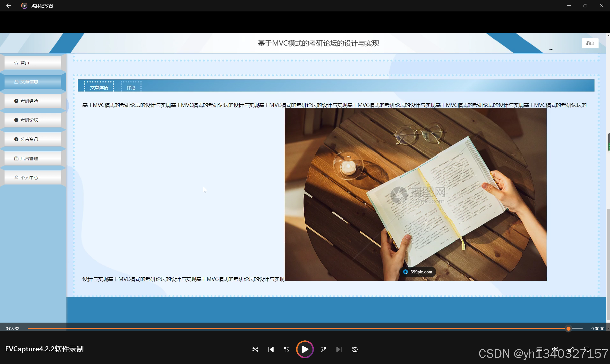610x364 pixels.
Task: Click the orange seek bar handle
Action: [568, 328]
